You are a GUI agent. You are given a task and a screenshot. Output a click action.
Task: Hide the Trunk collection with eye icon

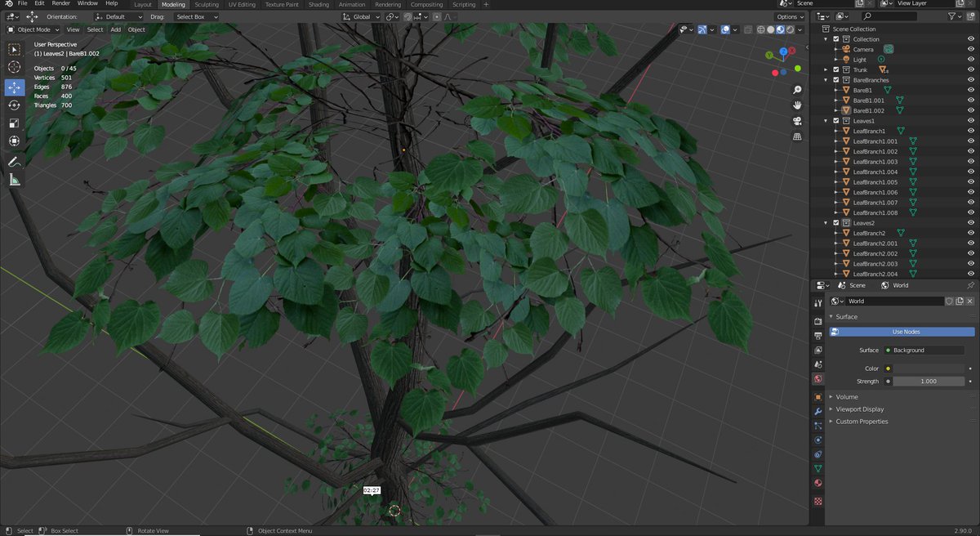click(970, 69)
